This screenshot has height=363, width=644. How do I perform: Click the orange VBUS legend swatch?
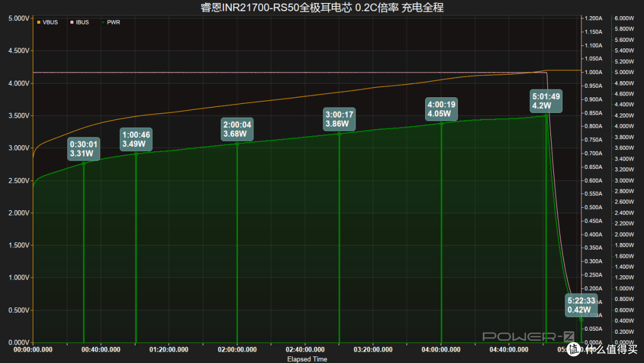(39, 22)
